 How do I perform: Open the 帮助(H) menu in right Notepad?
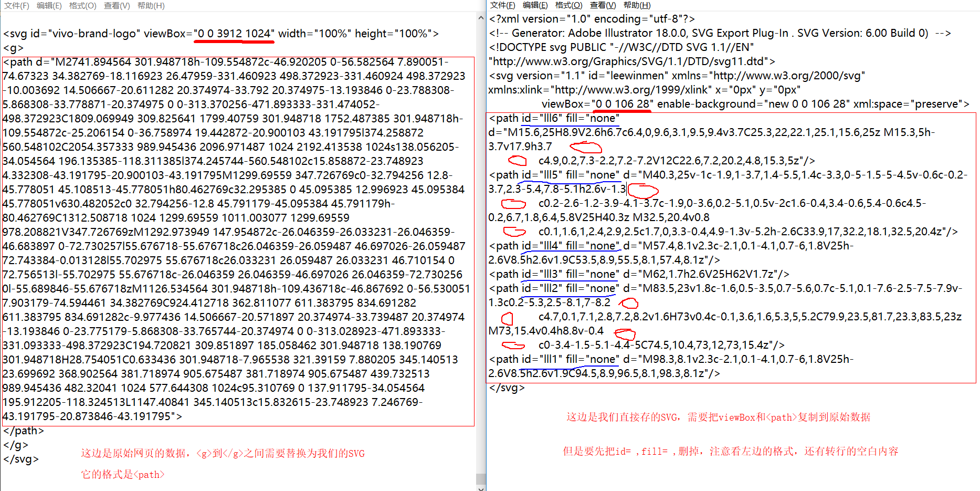click(x=637, y=5)
